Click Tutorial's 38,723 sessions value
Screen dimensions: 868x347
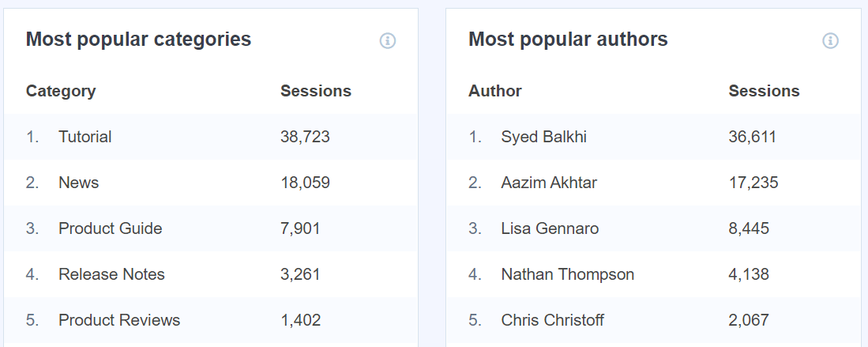tap(305, 137)
